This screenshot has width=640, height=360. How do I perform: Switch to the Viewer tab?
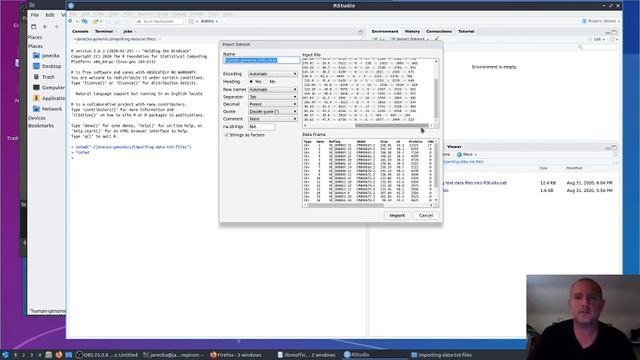(454, 147)
